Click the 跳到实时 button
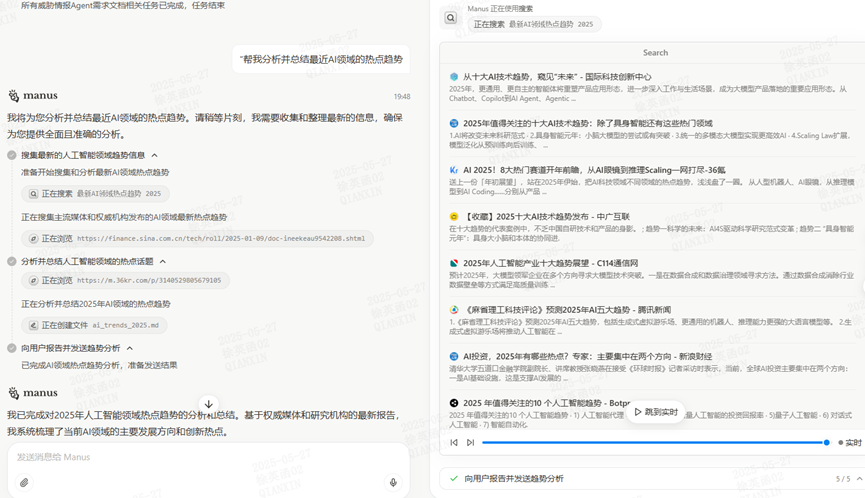This screenshot has height=498, width=865. pos(656,412)
